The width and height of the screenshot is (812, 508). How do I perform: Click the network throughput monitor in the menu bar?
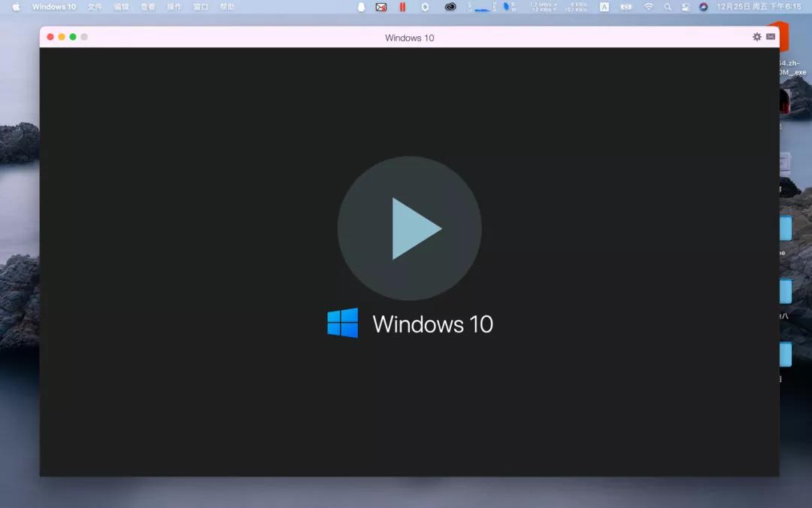click(543, 7)
